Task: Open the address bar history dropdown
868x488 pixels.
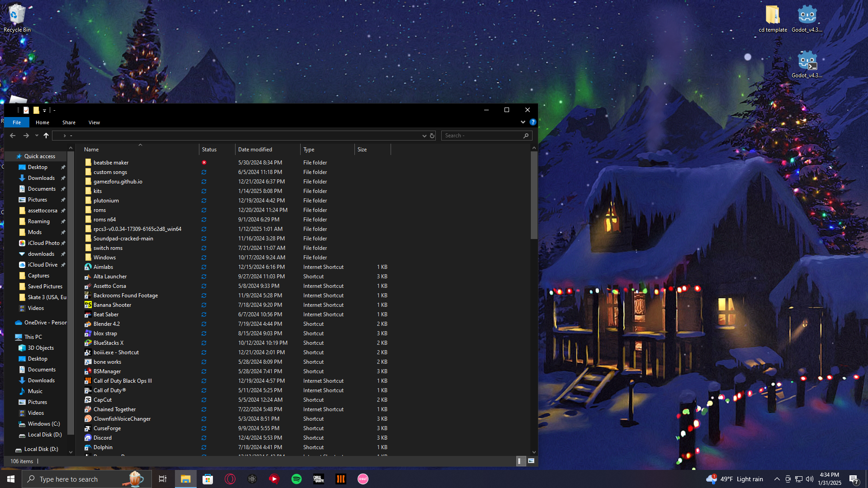Action: pos(424,136)
